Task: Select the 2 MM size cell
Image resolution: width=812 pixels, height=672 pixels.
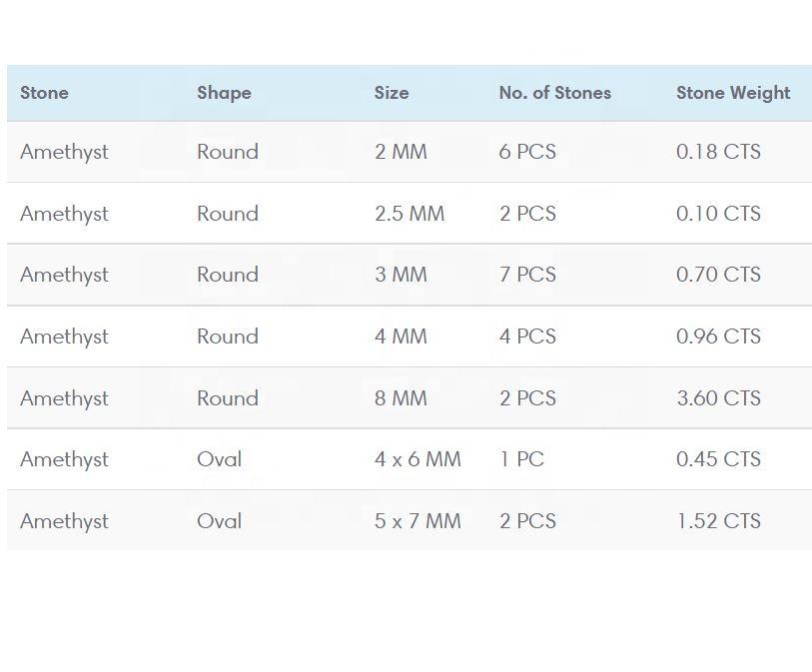Action: 401,152
